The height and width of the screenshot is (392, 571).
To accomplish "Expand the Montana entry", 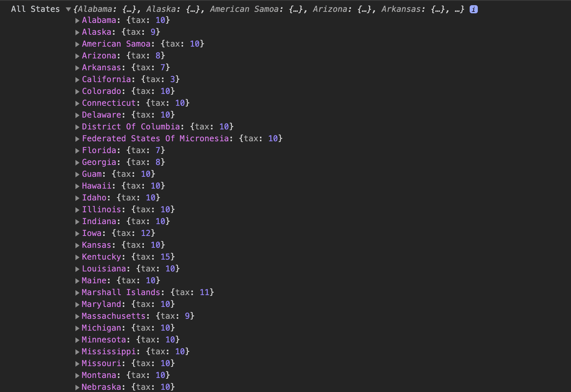I will coord(77,376).
